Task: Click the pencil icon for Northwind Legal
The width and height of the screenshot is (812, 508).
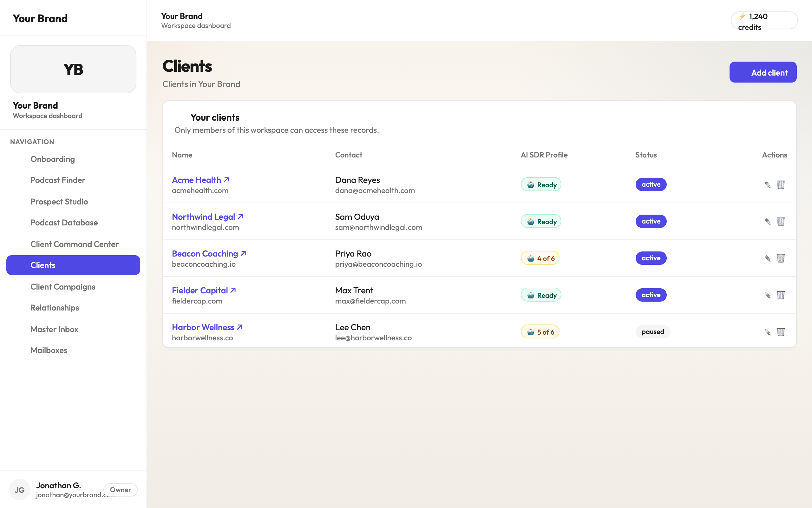Action: (x=767, y=221)
